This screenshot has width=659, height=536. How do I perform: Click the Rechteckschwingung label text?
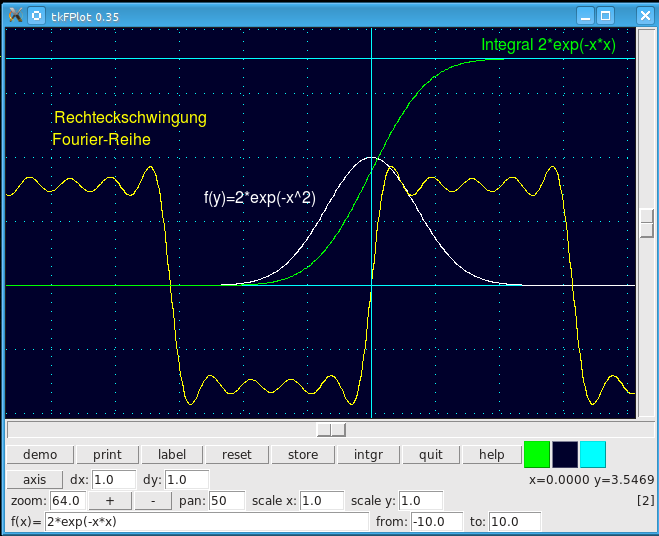(130, 118)
